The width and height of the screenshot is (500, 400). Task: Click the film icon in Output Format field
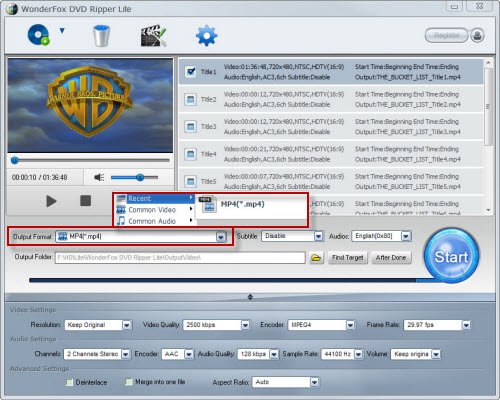coord(63,237)
